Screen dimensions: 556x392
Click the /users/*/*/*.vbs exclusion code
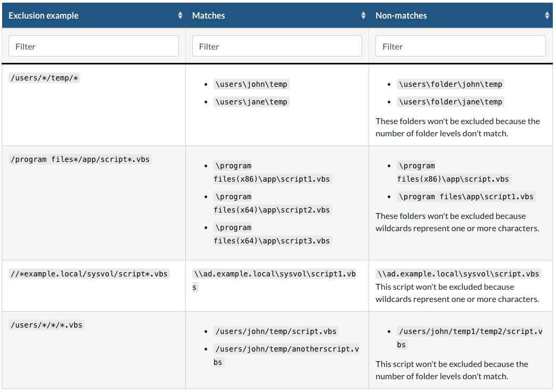click(x=46, y=324)
